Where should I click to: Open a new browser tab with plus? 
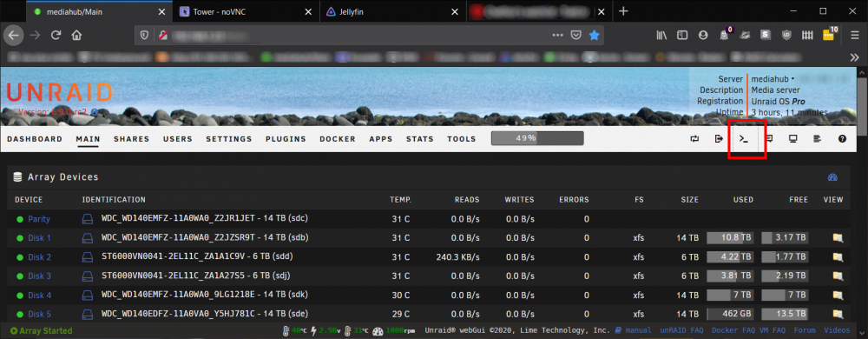[x=623, y=11]
